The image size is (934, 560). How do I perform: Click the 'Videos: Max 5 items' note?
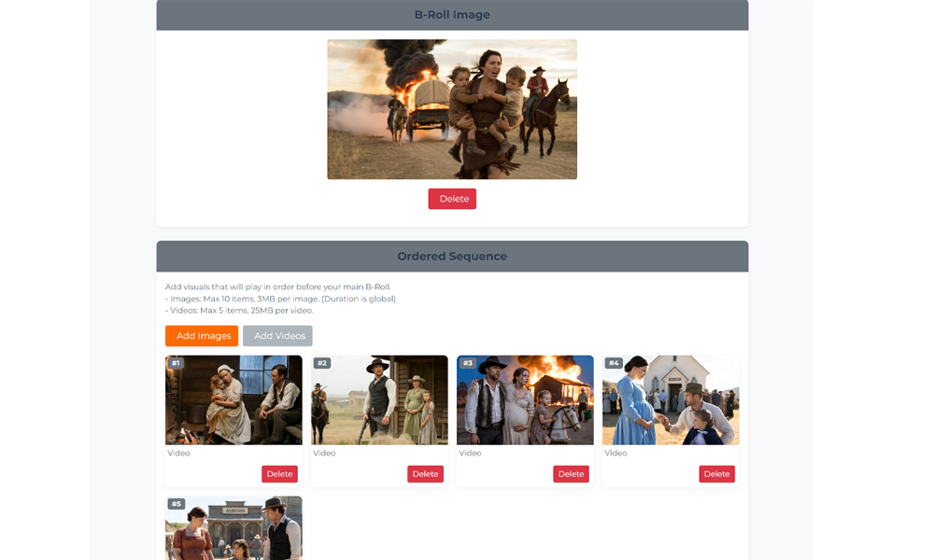click(x=239, y=310)
